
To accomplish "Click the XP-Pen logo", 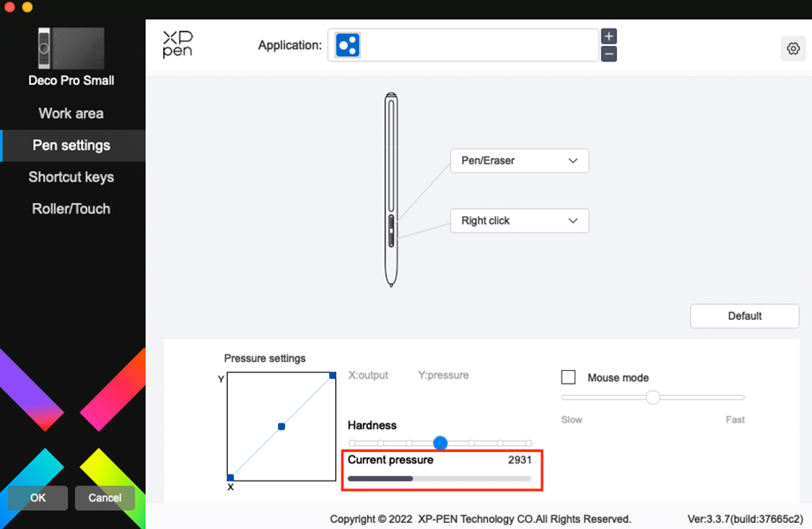I will (x=178, y=45).
